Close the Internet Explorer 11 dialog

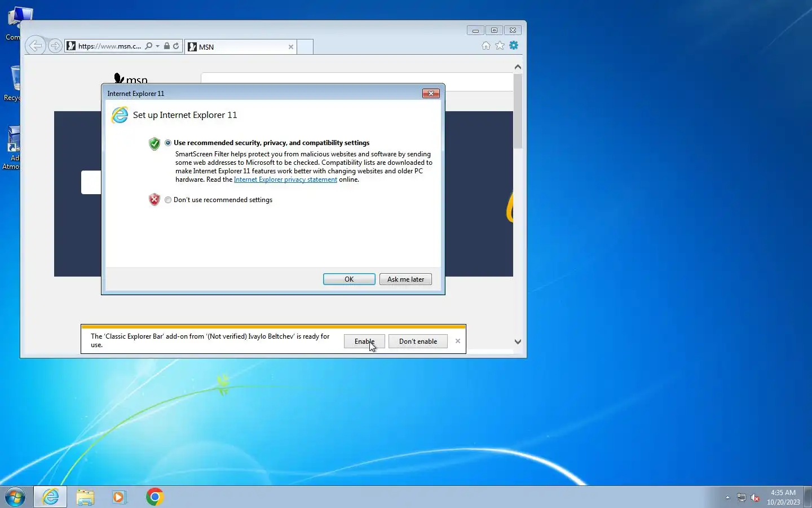tap(431, 94)
